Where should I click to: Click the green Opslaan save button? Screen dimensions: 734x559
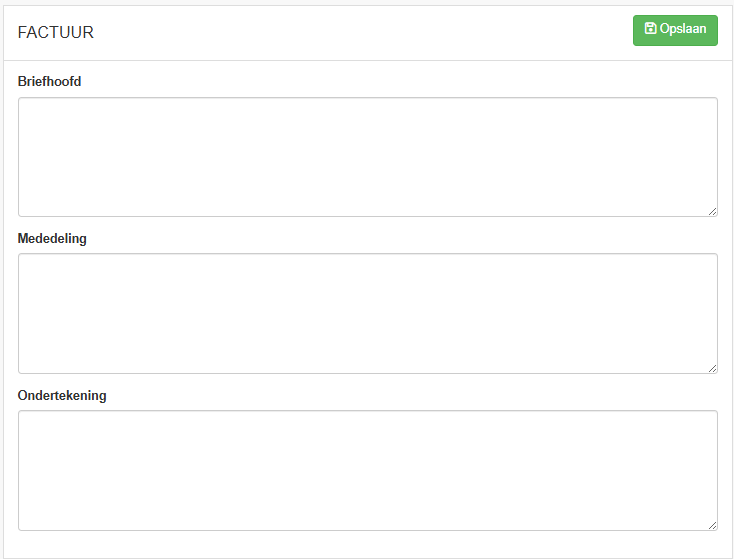point(675,30)
